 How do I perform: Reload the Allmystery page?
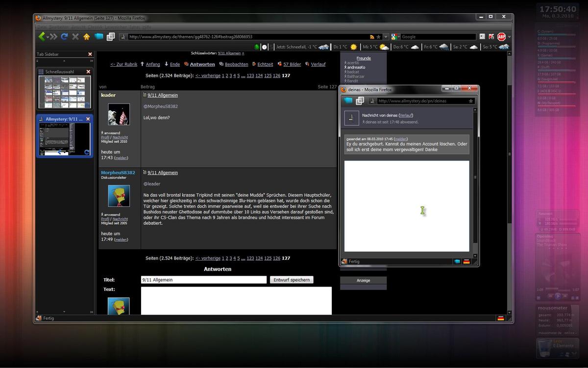pyautogui.click(x=64, y=36)
